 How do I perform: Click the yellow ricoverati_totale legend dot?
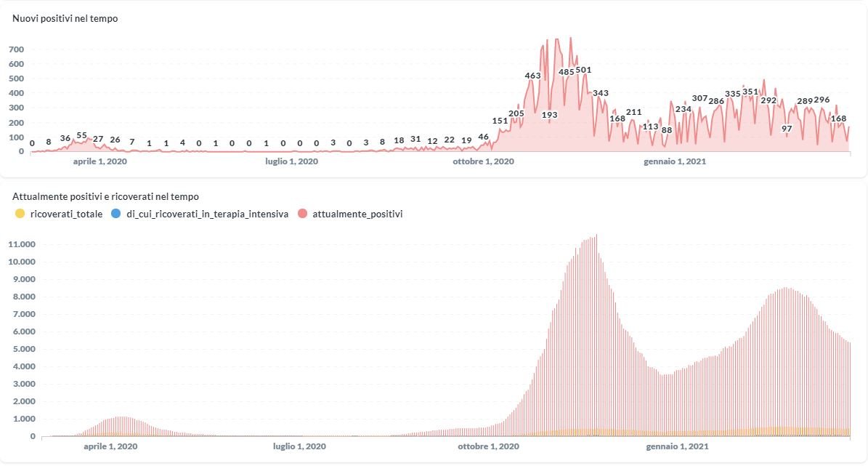pyautogui.click(x=20, y=214)
